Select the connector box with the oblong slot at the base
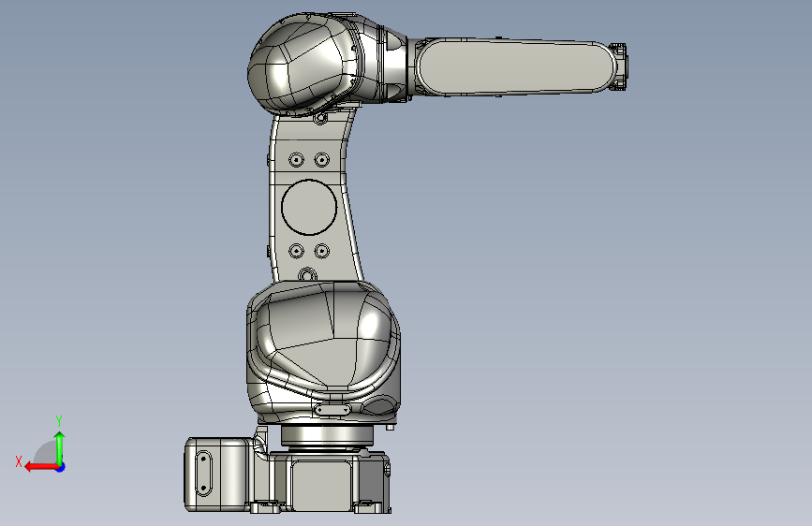This screenshot has height=526, width=812. 218,475
